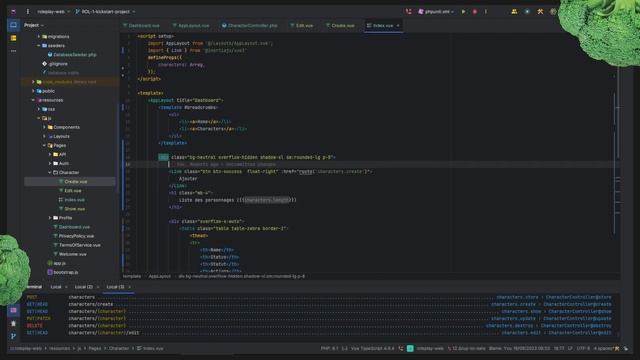Collapse the Pages folder
Image resolution: width=640 pixels, height=360 pixels.
tap(44, 145)
